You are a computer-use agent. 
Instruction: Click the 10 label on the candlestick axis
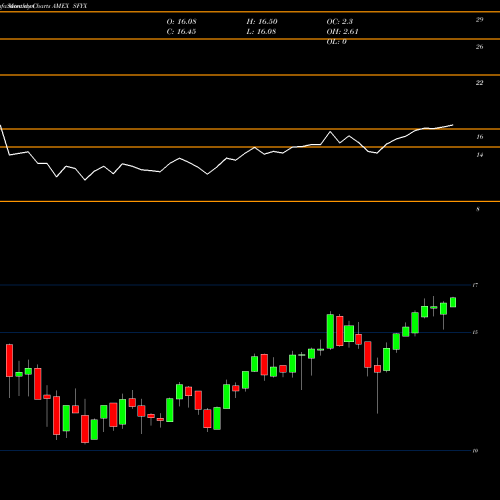pyautogui.click(x=475, y=451)
